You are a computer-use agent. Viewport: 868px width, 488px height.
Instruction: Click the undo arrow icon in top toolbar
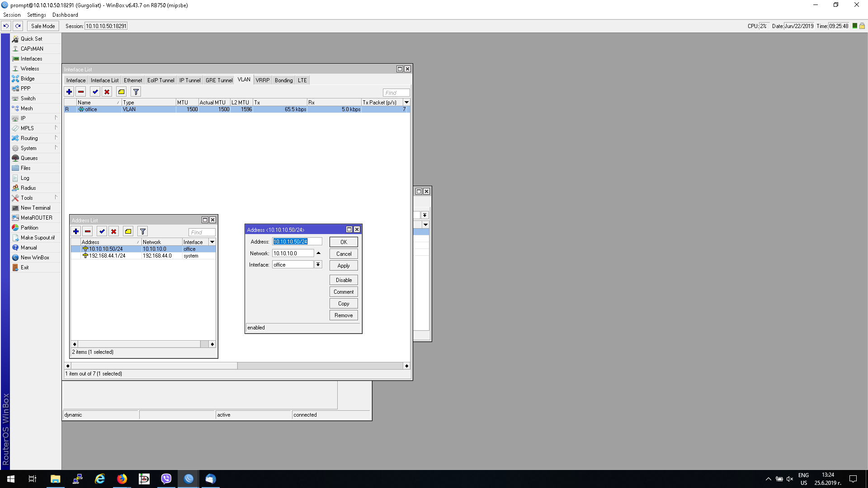tap(6, 26)
